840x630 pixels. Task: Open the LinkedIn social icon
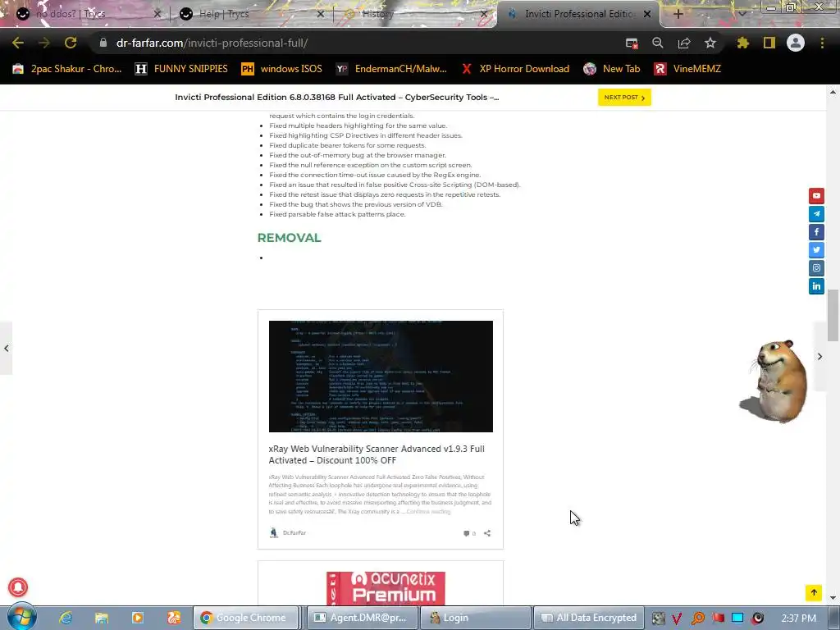(816, 286)
